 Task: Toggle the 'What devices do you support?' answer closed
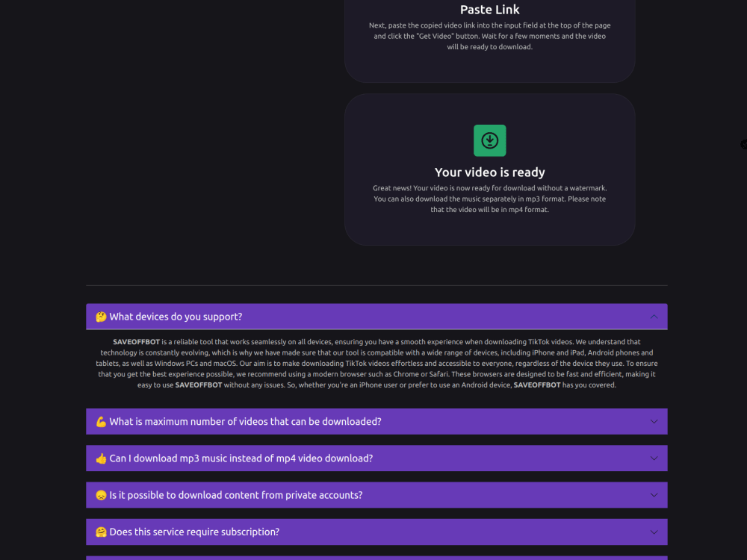(376, 316)
